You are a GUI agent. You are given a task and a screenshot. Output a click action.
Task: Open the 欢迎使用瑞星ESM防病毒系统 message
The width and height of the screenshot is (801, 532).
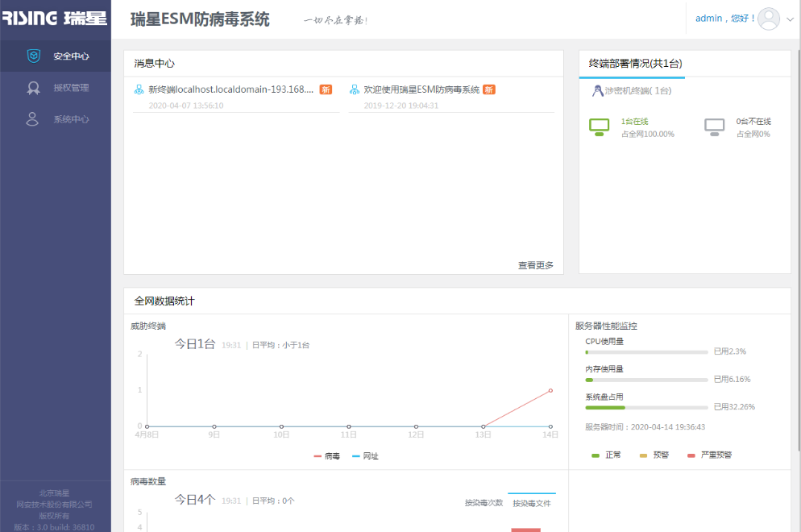click(x=421, y=89)
